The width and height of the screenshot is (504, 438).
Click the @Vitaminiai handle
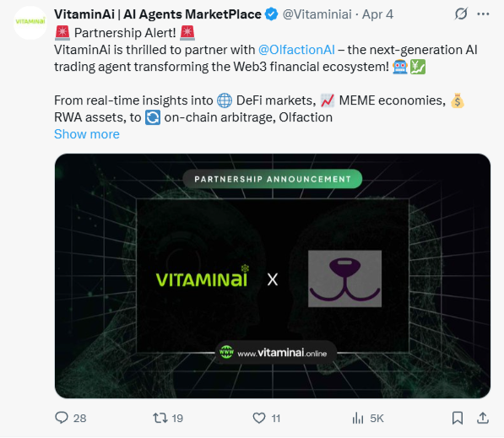click(x=317, y=14)
